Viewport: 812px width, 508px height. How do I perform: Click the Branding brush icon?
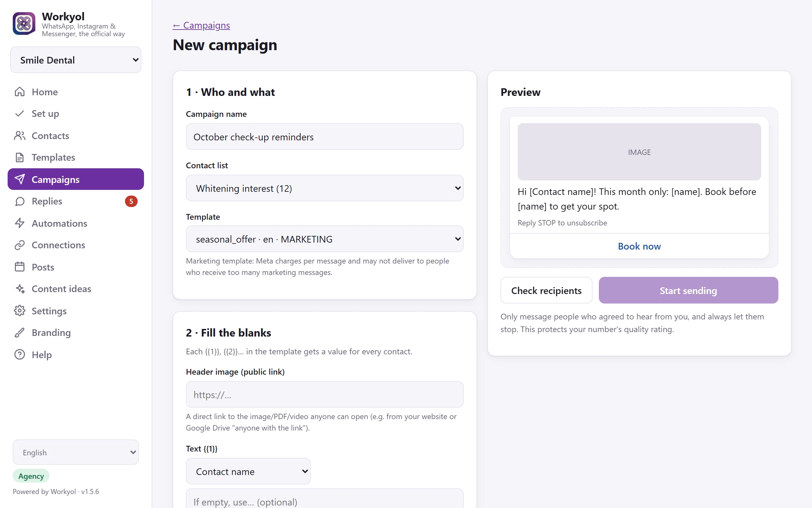pos(20,333)
